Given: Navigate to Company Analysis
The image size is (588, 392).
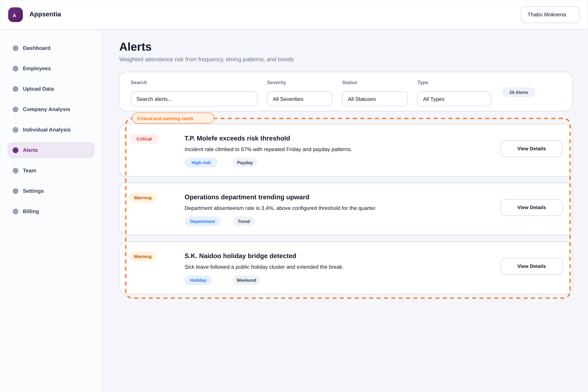Looking at the screenshot, I should (x=51, y=109).
